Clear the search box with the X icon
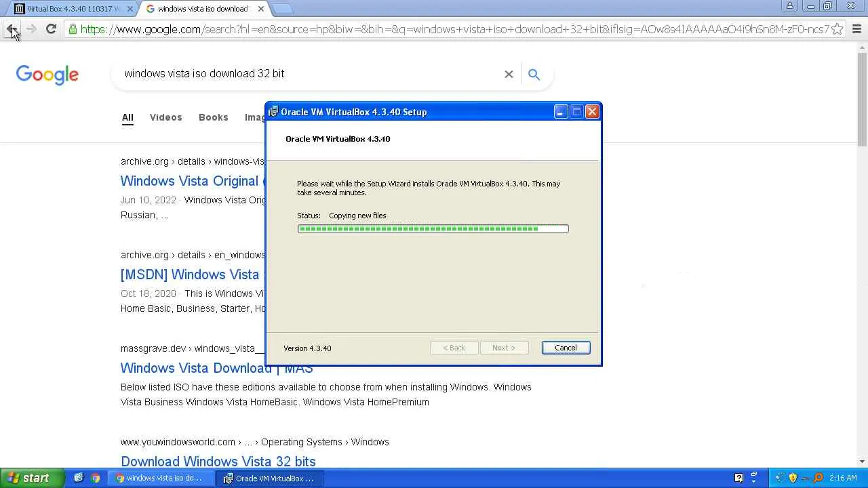868x488 pixels. pos(509,74)
